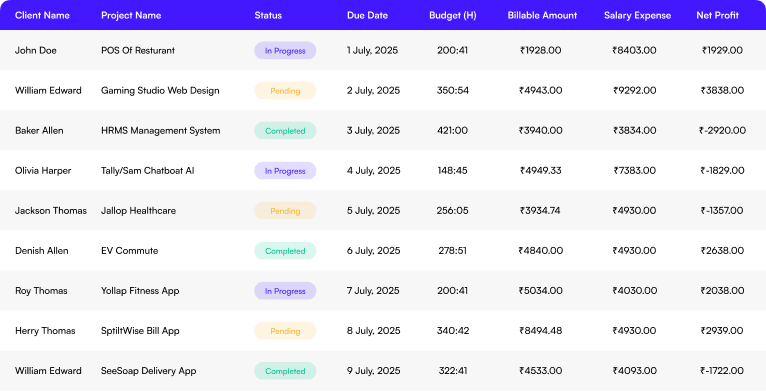Click the Status column header

(x=268, y=15)
